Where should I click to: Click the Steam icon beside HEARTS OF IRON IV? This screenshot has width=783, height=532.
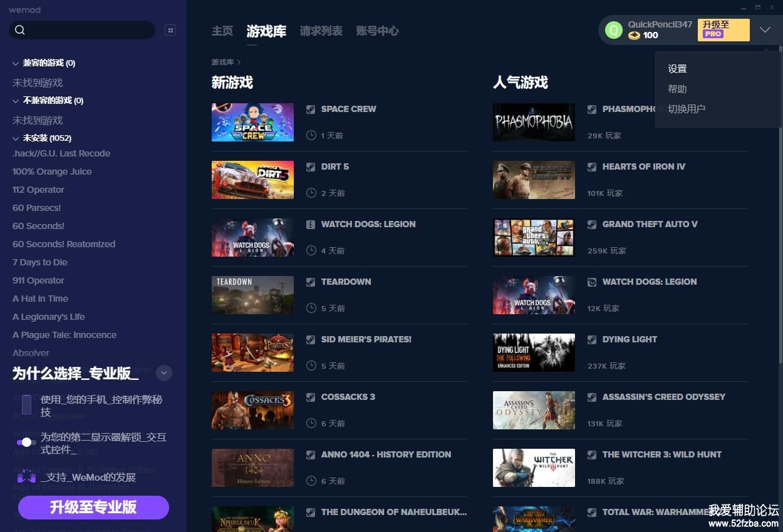tap(592, 166)
